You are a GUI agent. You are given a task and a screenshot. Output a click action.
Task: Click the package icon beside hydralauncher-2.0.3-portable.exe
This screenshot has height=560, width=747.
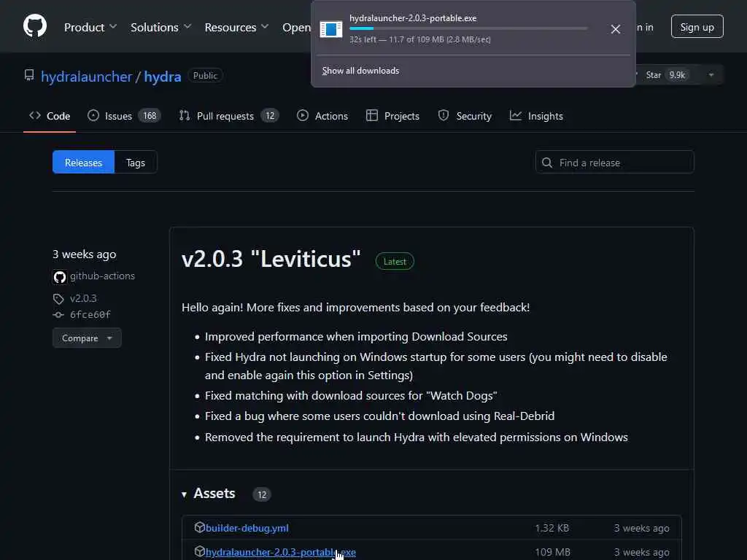click(x=200, y=551)
